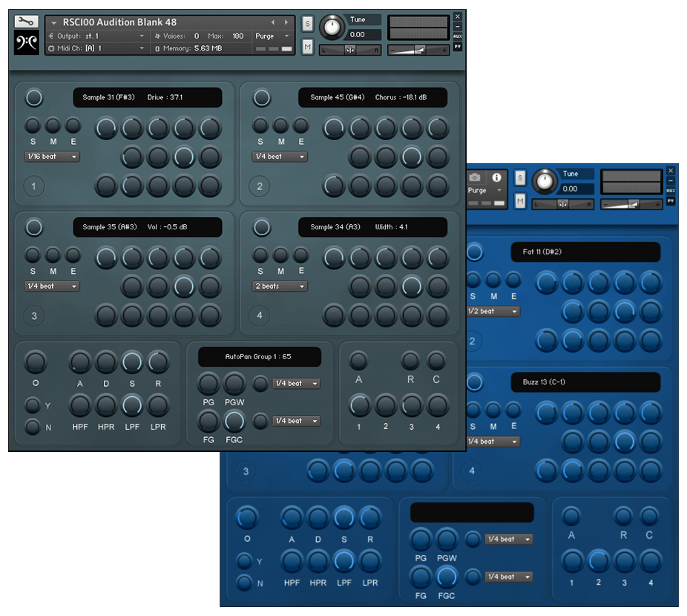Click the AutoPan Group 1 : 65 display
The width and height of the screenshot is (687, 616).
point(260,357)
